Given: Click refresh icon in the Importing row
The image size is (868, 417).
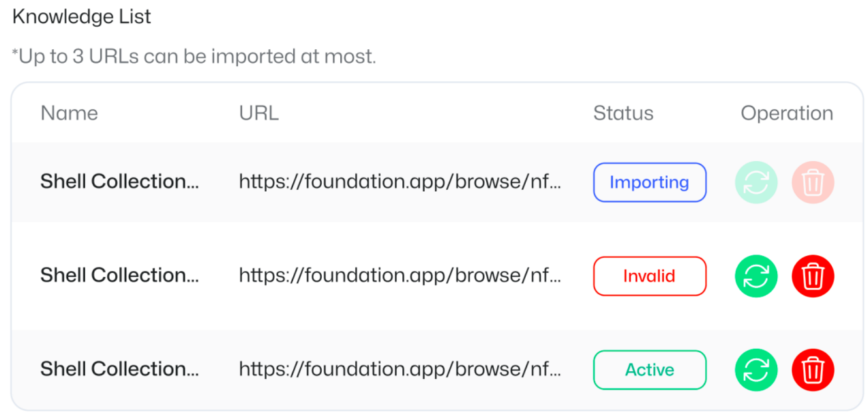Looking at the screenshot, I should click(x=756, y=182).
